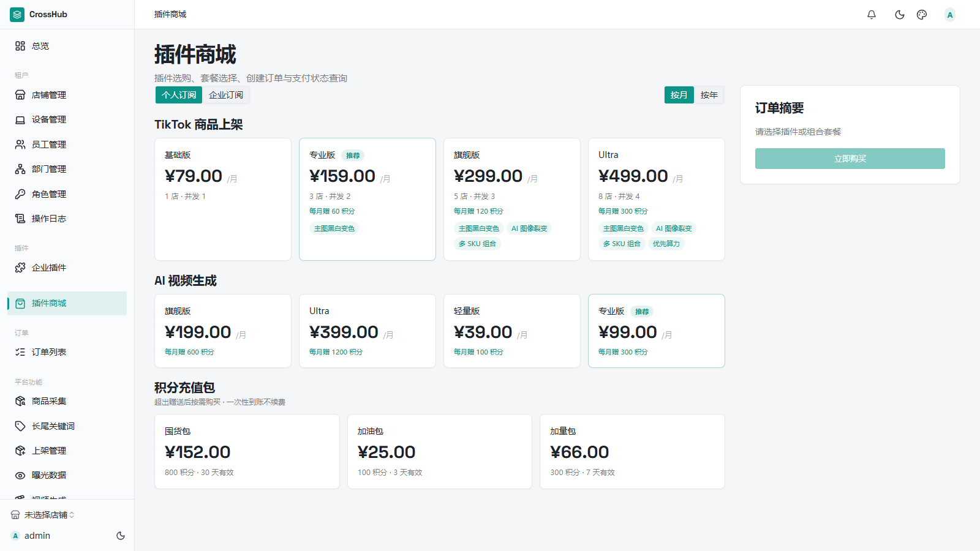Open 操作日志 log icon
This screenshot has height=551, width=980.
[20, 219]
